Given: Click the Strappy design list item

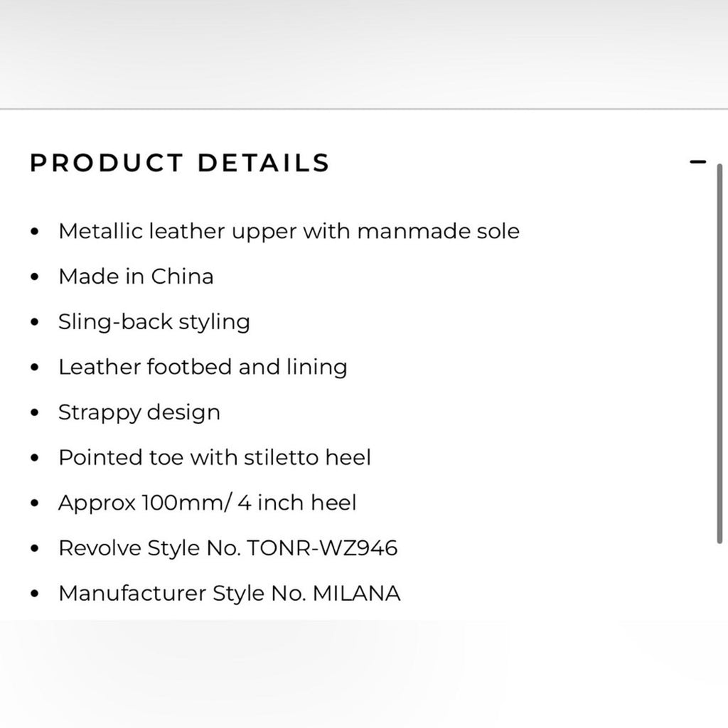Looking at the screenshot, I should pos(140,413).
